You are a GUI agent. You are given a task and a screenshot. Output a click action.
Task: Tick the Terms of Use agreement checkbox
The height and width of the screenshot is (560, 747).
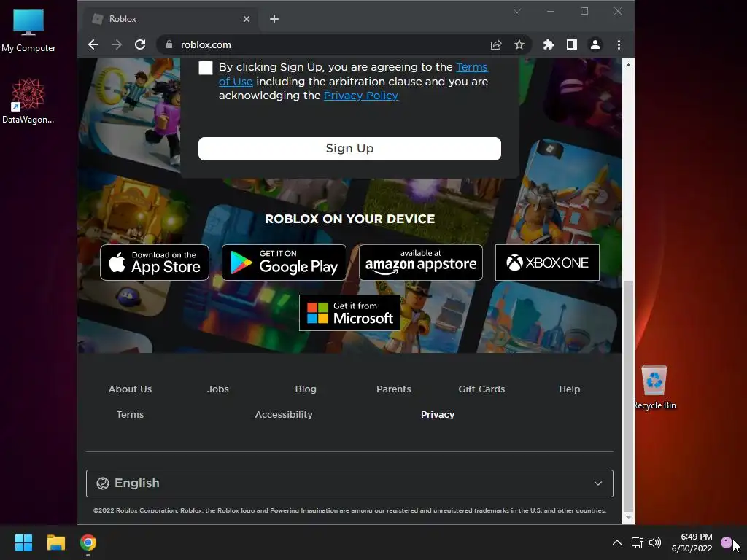click(205, 68)
